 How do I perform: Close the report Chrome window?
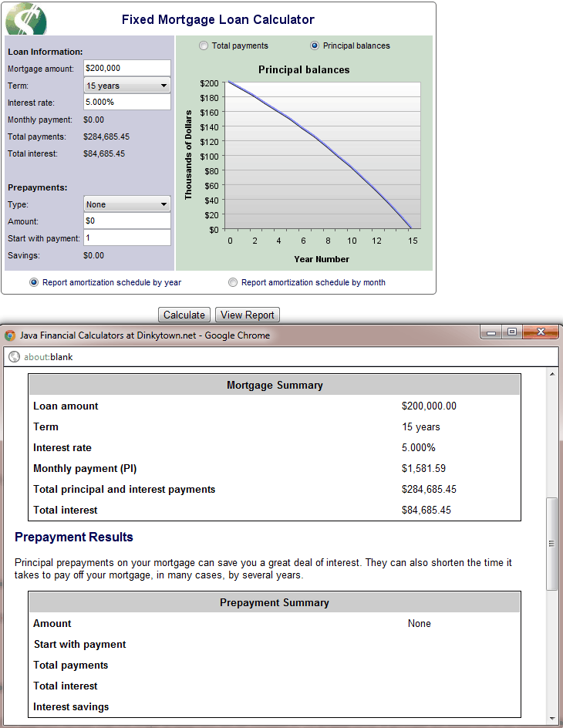click(x=541, y=332)
